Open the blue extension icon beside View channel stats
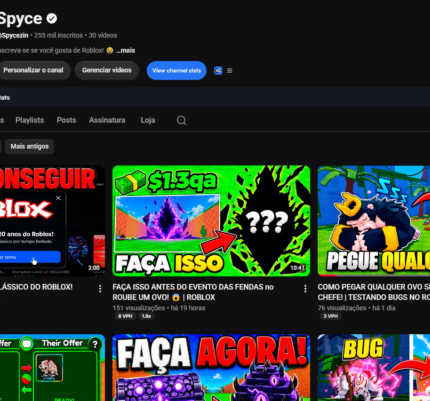 click(218, 71)
